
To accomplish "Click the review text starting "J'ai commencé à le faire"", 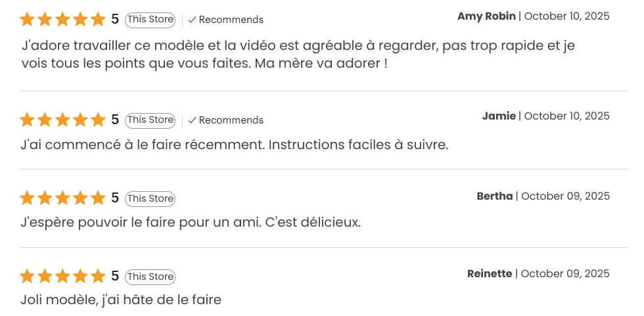I will point(234,145).
